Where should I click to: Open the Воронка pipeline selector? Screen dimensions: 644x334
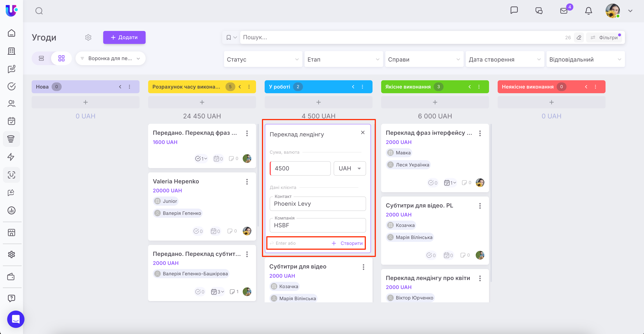pos(110,58)
